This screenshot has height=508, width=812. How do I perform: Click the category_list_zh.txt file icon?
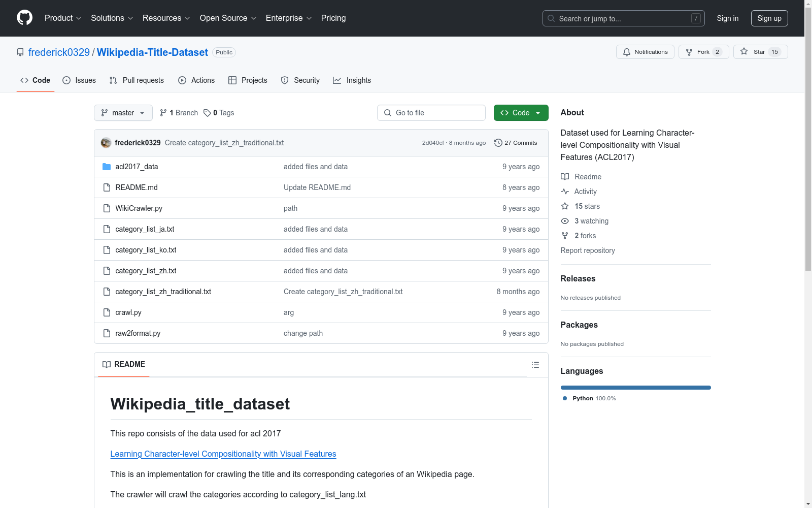(107, 271)
